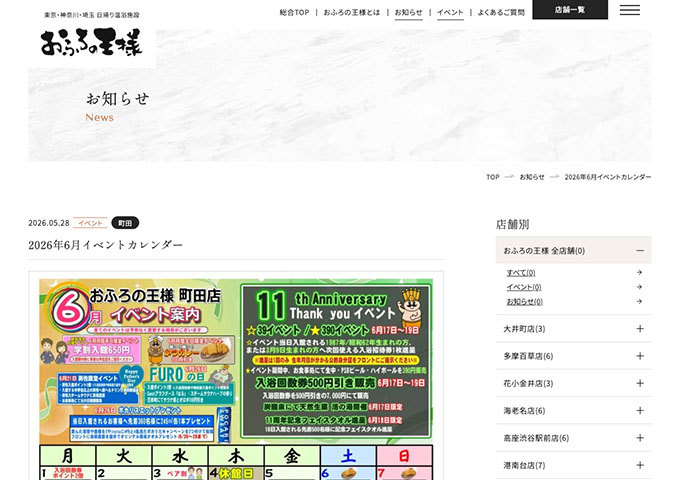Expand 港南台店(7) section
680x480 pixels.
click(x=573, y=465)
